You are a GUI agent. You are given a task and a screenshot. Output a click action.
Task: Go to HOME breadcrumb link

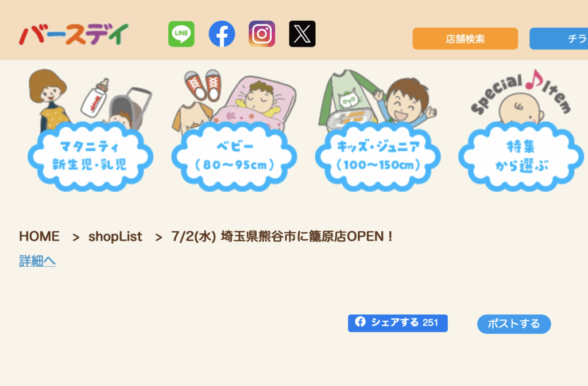pos(40,237)
